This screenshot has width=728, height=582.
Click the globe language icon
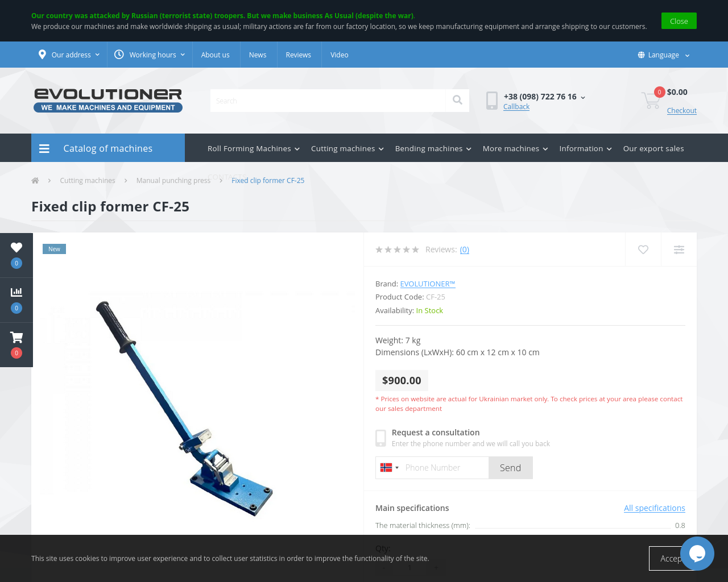click(642, 55)
